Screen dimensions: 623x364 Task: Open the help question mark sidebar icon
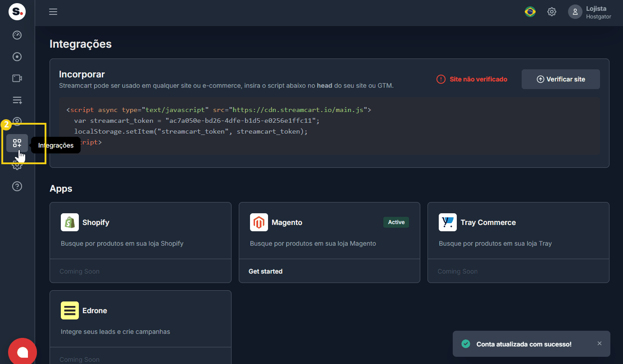[17, 186]
